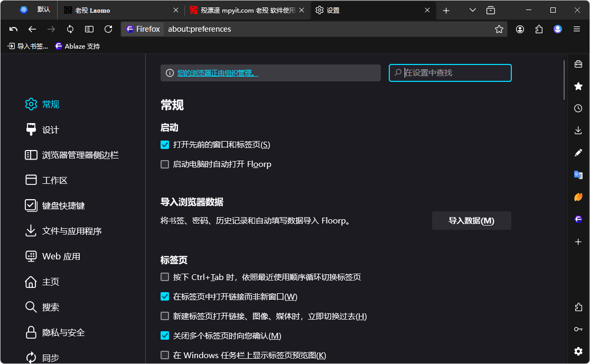The image size is (590, 364).
Task: Open 键盘快捷键 settings category
Action: tap(55, 206)
